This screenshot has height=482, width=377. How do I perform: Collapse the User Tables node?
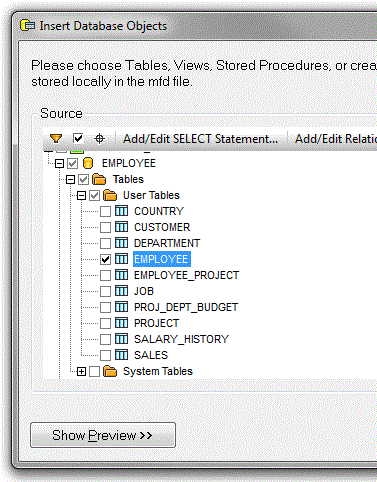pyautogui.click(x=81, y=196)
